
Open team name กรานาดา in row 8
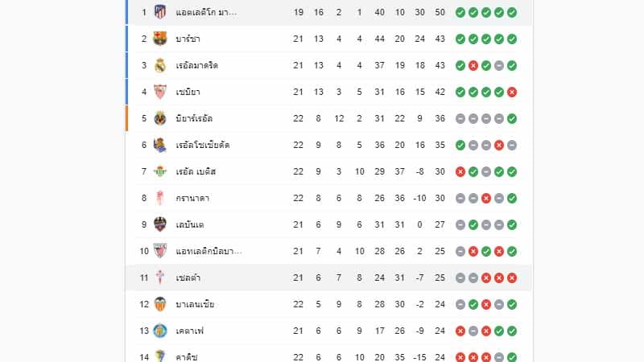click(192, 198)
